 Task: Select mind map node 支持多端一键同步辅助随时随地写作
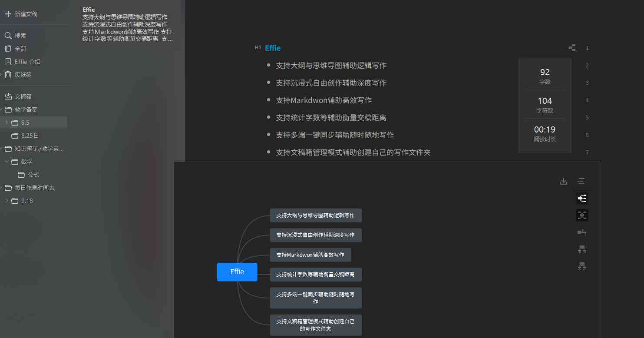point(316,298)
